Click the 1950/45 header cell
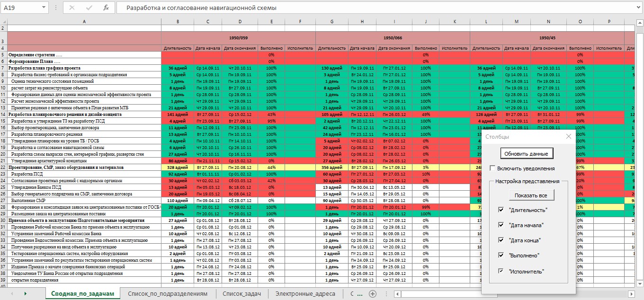 (x=547, y=38)
